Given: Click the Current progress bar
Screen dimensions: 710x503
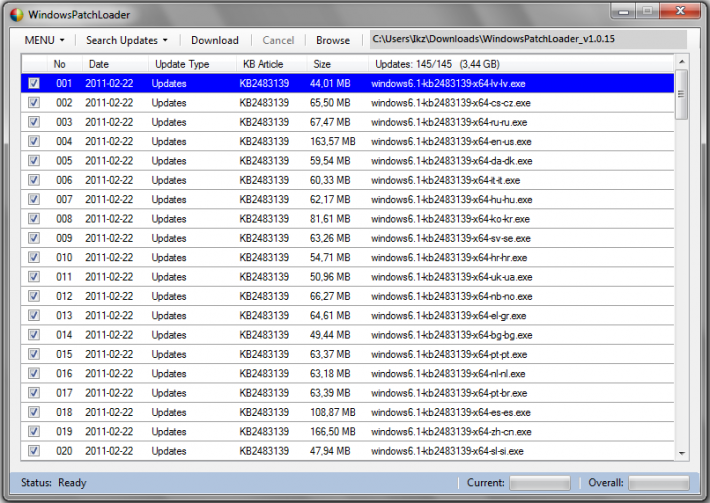Looking at the screenshot, I should pyautogui.click(x=540, y=483).
